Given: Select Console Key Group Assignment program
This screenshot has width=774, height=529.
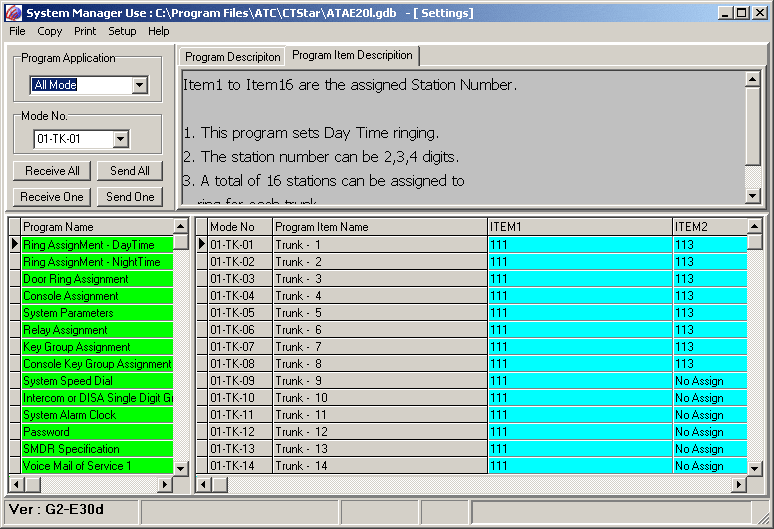Looking at the screenshot, I should click(x=97, y=364).
